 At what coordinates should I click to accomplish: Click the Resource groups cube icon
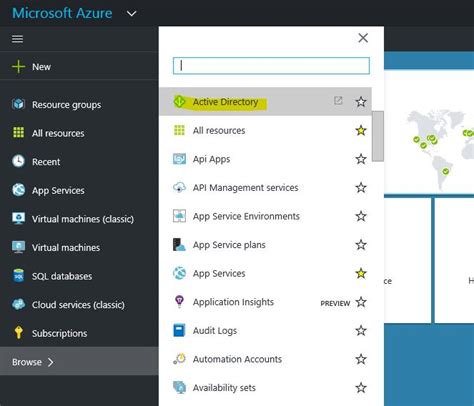pyautogui.click(x=18, y=104)
